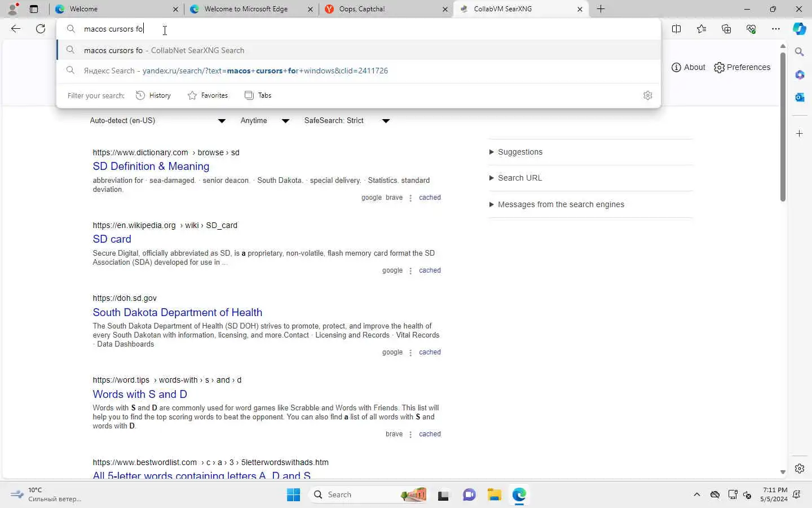Open Outlook sidebar icon
Viewport: 812px width, 508px height.
coord(800,97)
